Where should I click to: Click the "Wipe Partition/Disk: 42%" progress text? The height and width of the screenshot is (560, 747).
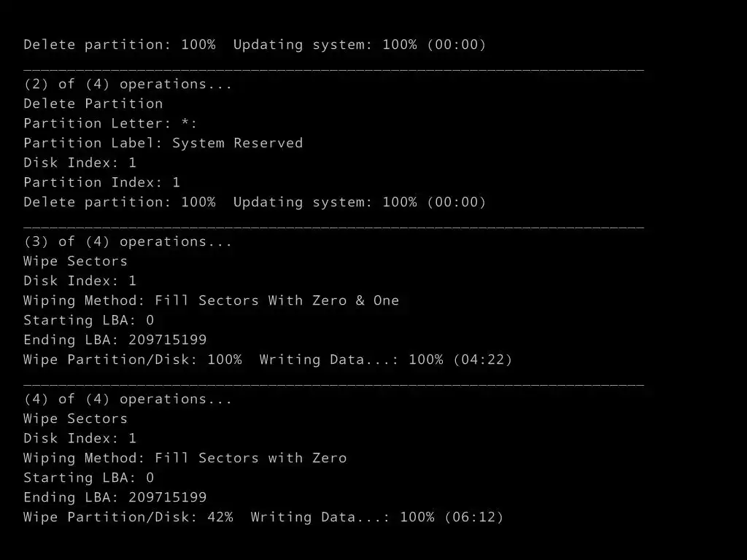[128, 517]
